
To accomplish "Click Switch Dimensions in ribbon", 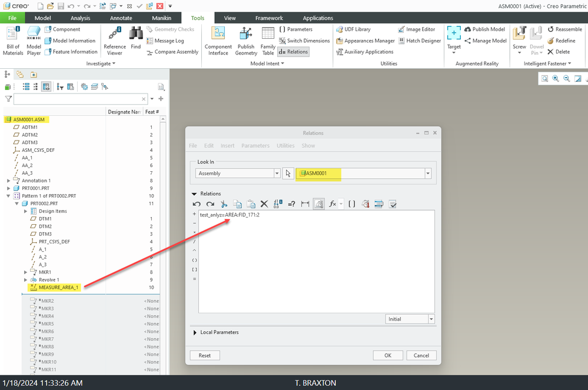I will coord(304,41).
